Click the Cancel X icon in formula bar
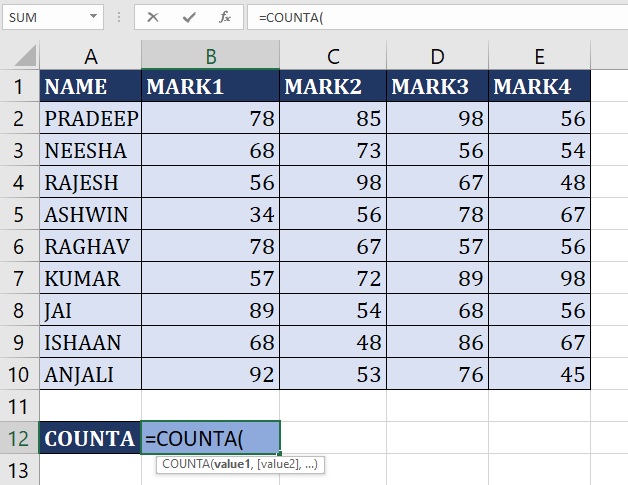 153,17
